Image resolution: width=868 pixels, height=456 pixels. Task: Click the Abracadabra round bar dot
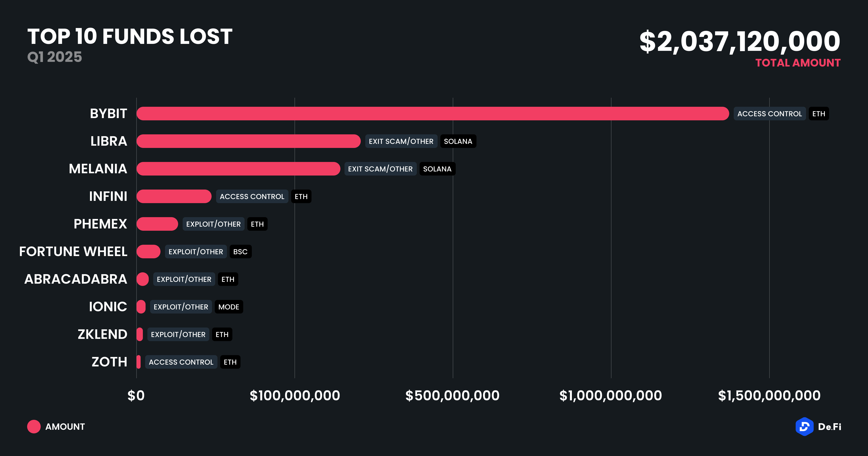point(143,279)
